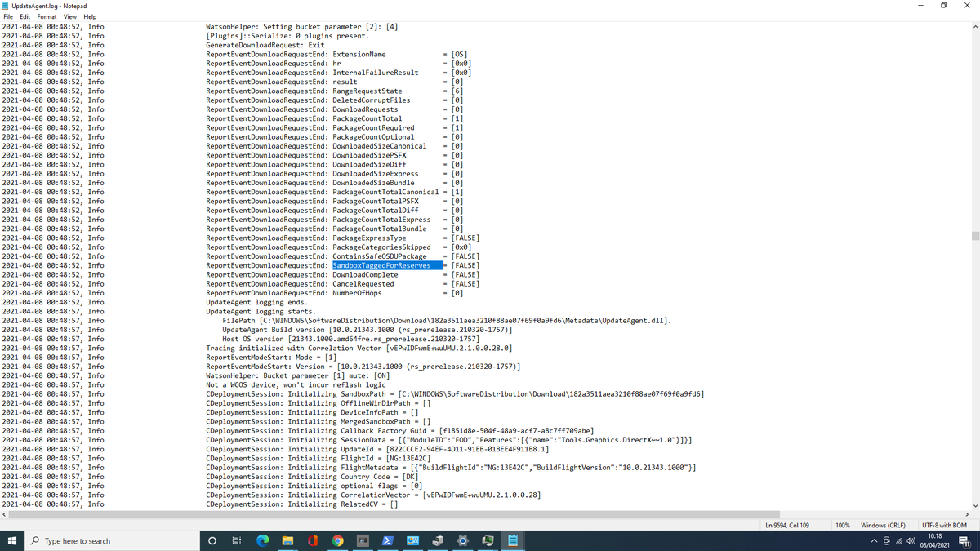Image resolution: width=980 pixels, height=551 pixels.
Task: Click the FilePath UpdateAgent.dll line
Action: (447, 320)
